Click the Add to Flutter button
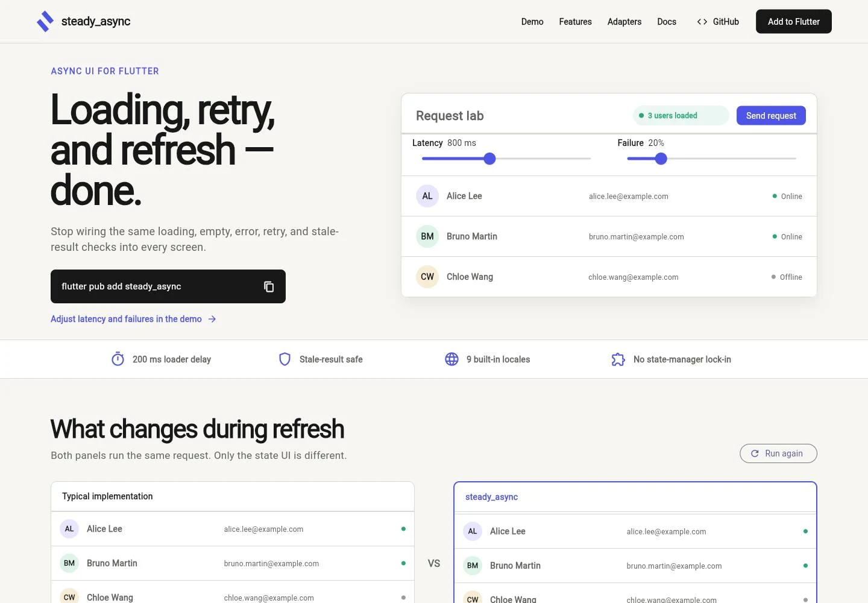Viewport: 868px width, 603px height. pos(794,22)
